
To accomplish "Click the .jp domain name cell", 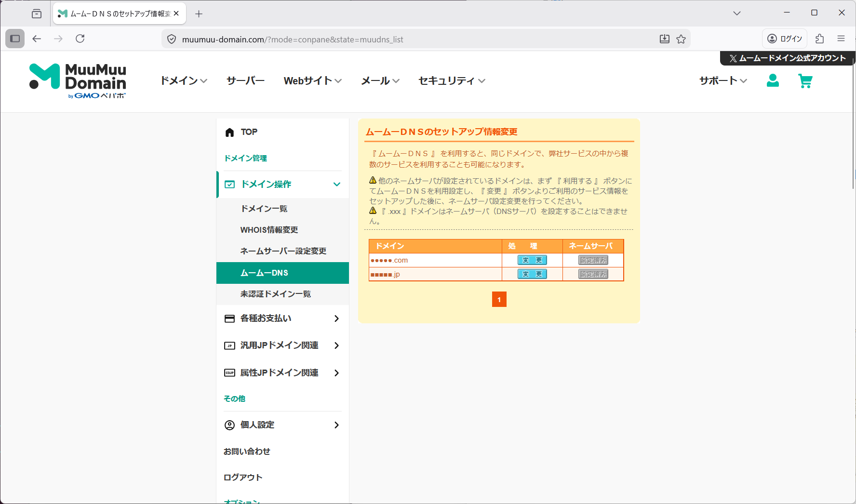I will 435,274.
